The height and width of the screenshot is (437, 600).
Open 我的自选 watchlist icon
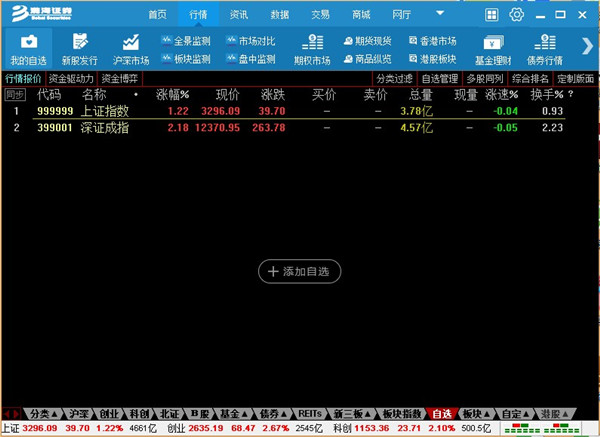29,49
